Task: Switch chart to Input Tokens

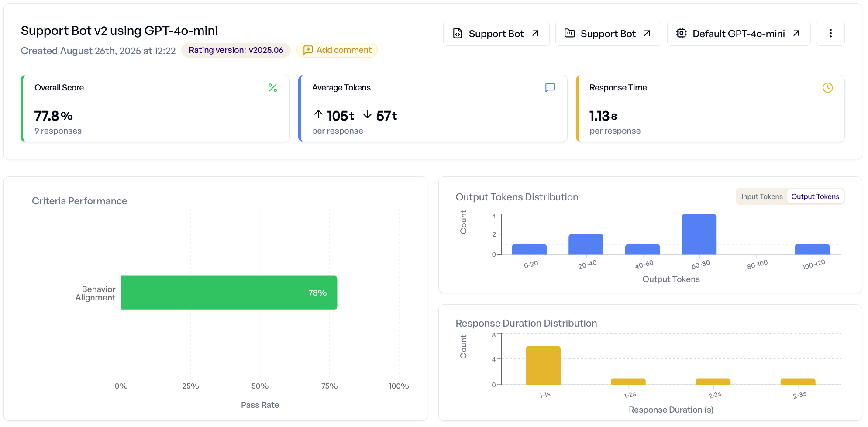Action: click(761, 196)
